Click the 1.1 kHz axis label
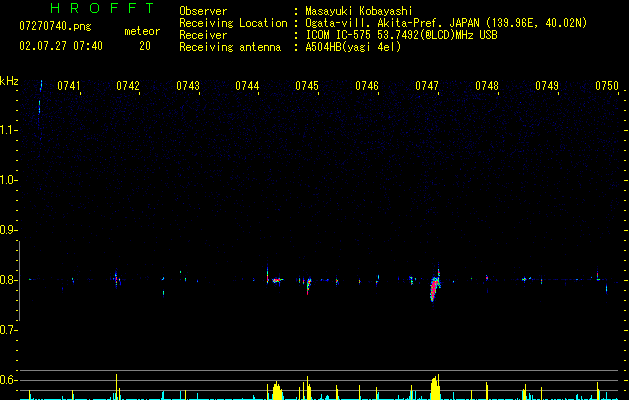 8,130
